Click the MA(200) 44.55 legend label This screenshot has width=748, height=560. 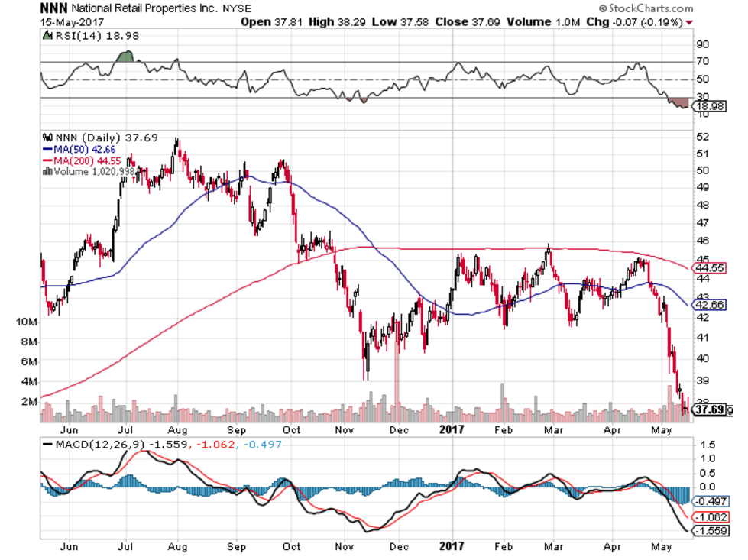pos(87,160)
